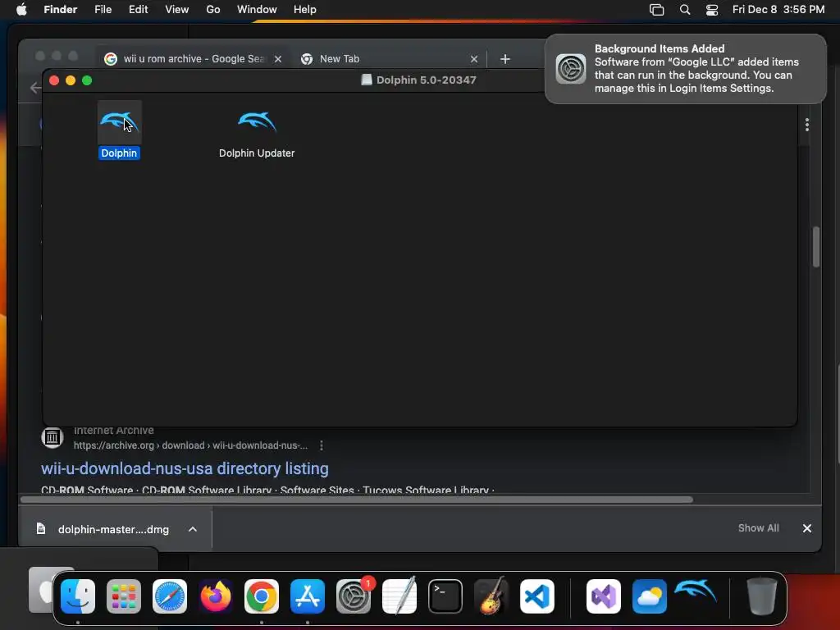Open the File menu
Screen dimensions: 840x630
click(103, 10)
